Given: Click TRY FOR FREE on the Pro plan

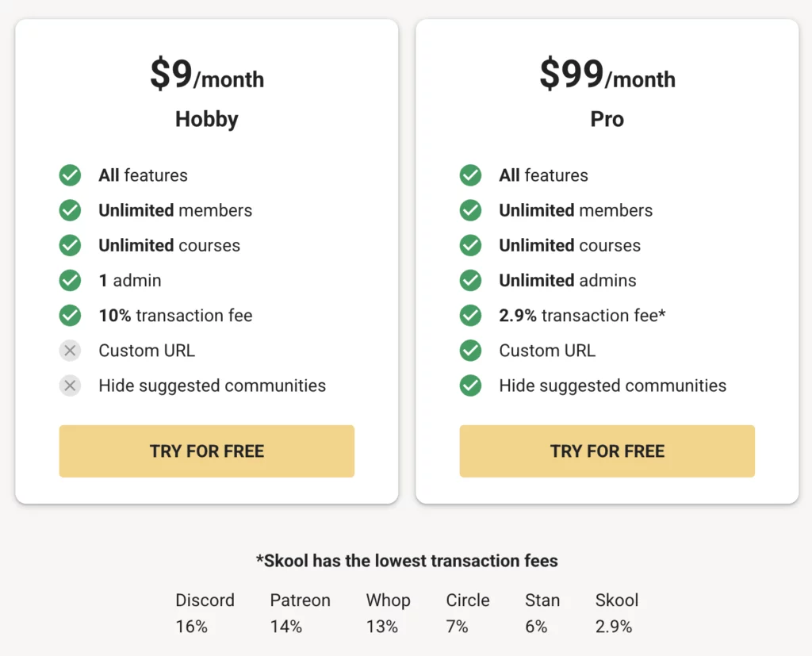Looking at the screenshot, I should (607, 451).
